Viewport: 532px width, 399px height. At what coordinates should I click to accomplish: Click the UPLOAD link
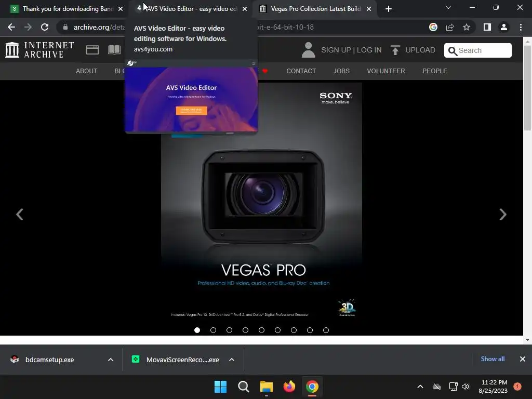click(420, 50)
